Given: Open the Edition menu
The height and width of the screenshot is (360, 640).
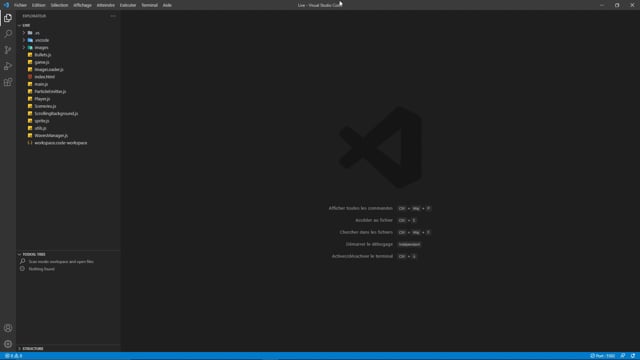Looking at the screenshot, I should click(x=38, y=5).
